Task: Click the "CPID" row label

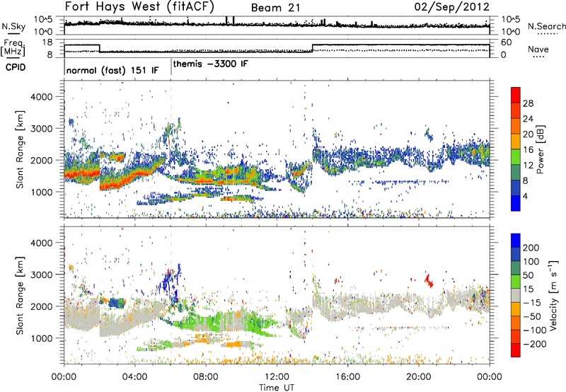Action: pyautogui.click(x=16, y=67)
